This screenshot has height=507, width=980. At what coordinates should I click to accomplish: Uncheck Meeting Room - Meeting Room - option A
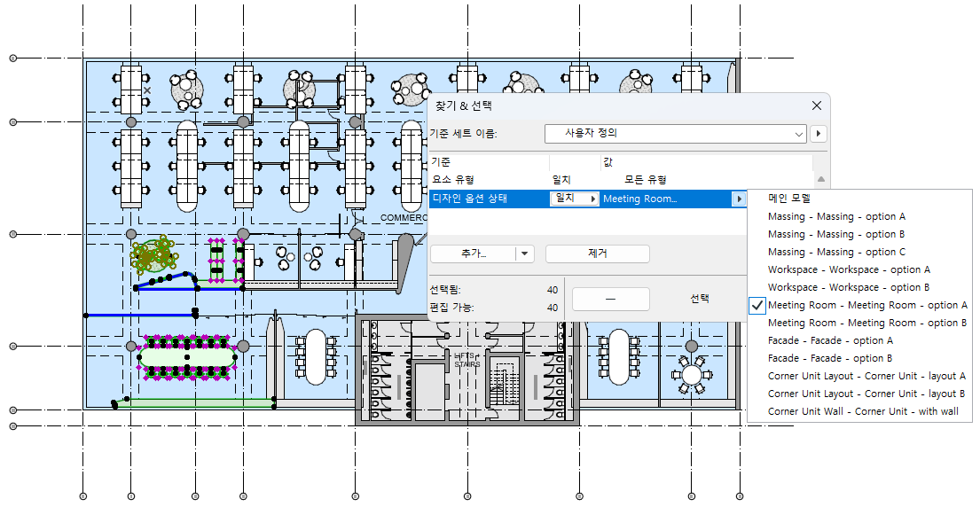pyautogui.click(x=859, y=305)
